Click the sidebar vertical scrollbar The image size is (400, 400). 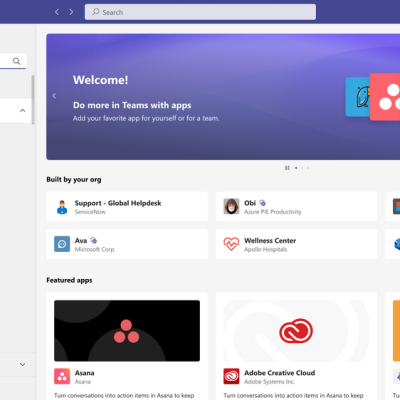[33, 99]
